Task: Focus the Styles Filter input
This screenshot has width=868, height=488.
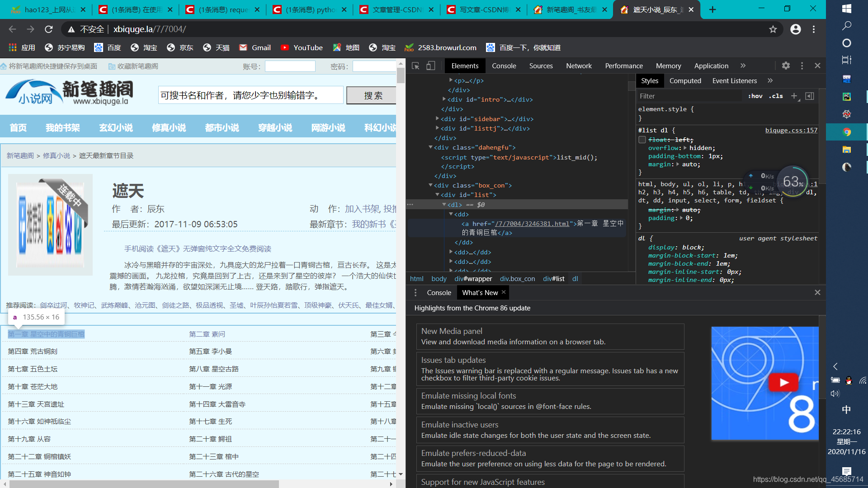Action: click(x=689, y=96)
